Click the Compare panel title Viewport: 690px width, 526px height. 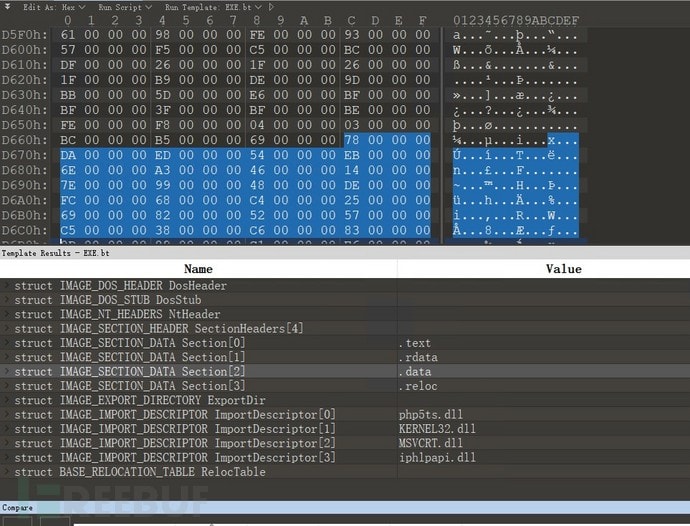click(17, 508)
